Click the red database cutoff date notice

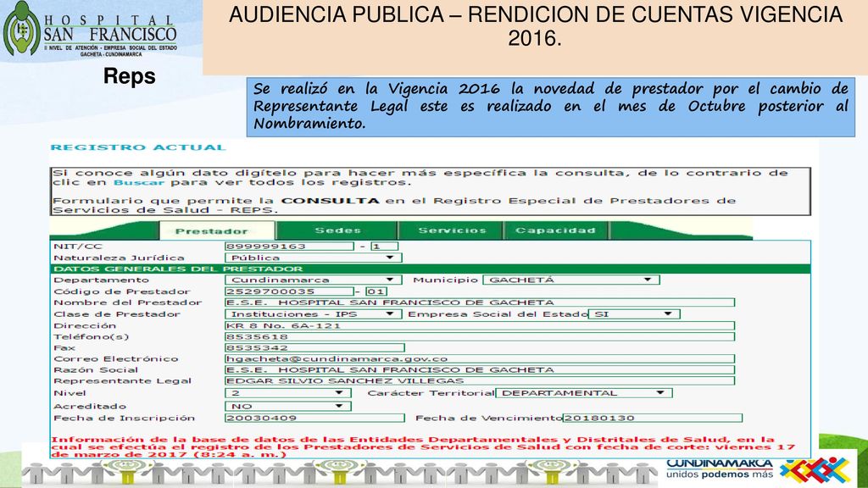click(424, 447)
